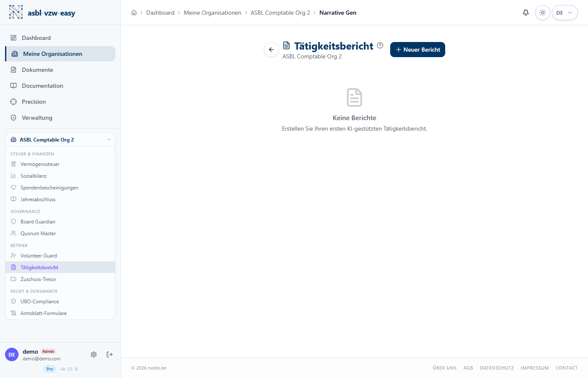Screen dimensions: 588x378
Task: Click the Dashboard grid icon
Action: click(x=13, y=38)
